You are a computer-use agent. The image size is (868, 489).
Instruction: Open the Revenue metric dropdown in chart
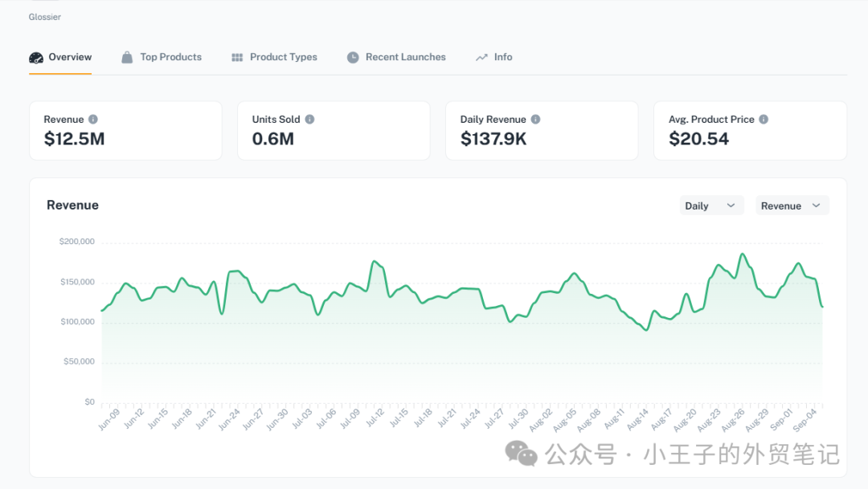[x=792, y=206]
